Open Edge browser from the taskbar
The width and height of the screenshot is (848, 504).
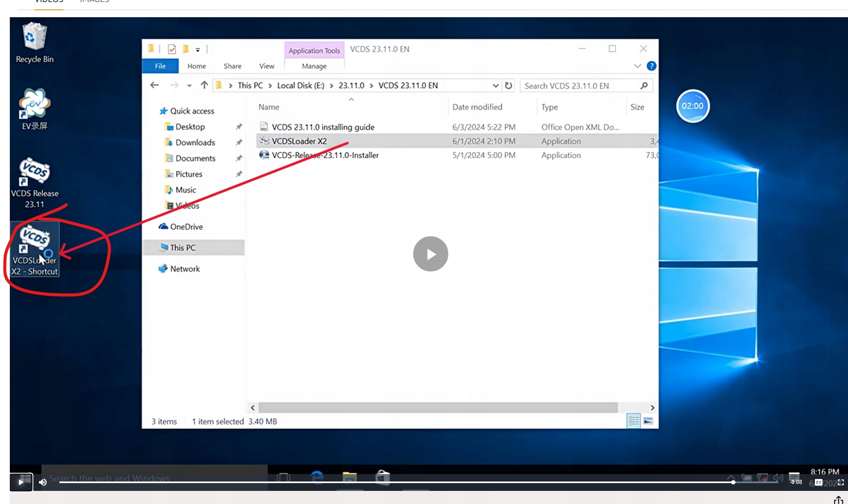[317, 477]
